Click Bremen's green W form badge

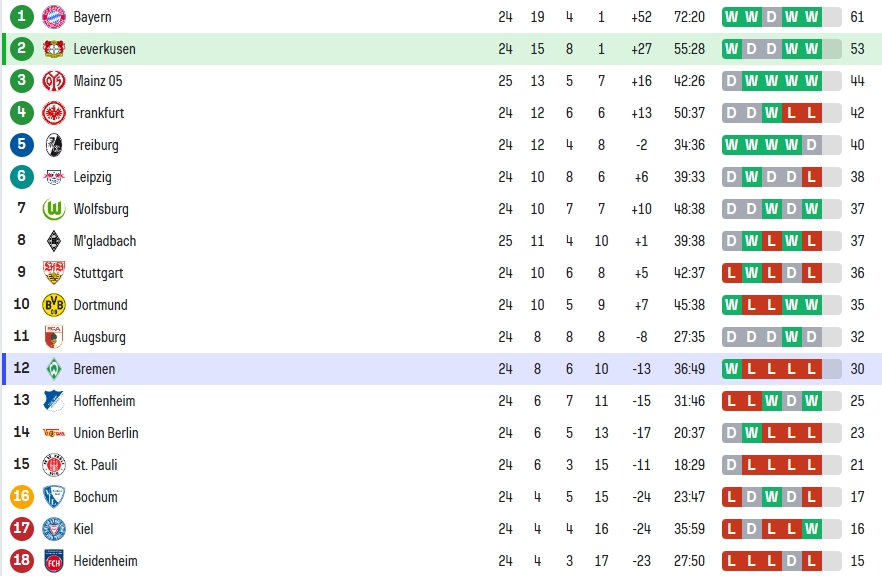pyautogui.click(x=732, y=369)
